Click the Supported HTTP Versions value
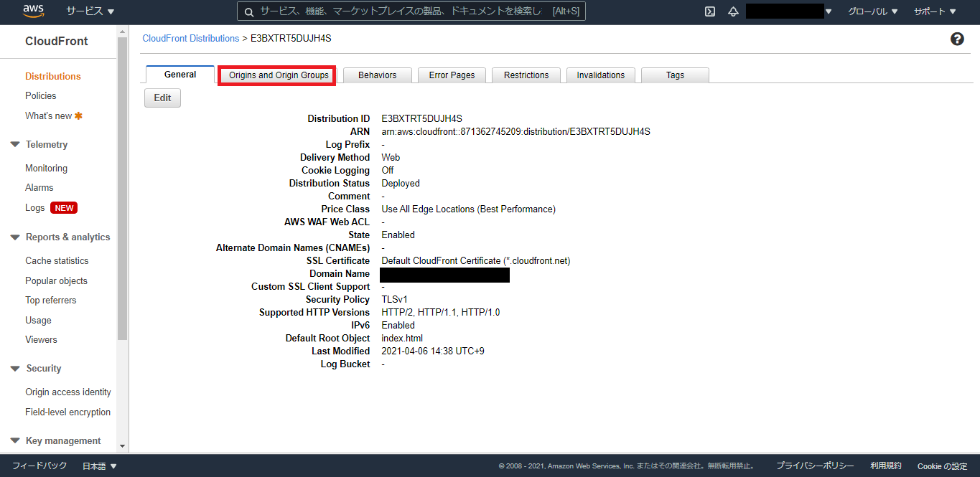This screenshot has width=980, height=477. (x=441, y=312)
